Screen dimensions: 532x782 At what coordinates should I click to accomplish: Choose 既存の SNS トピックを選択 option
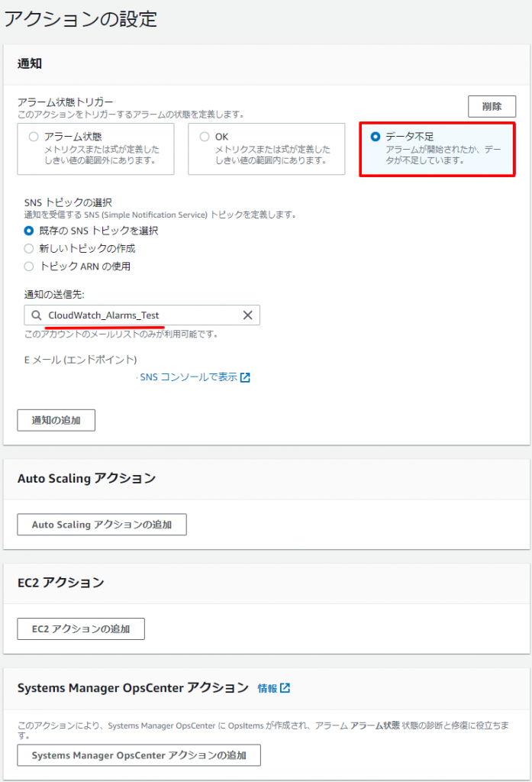tap(29, 231)
